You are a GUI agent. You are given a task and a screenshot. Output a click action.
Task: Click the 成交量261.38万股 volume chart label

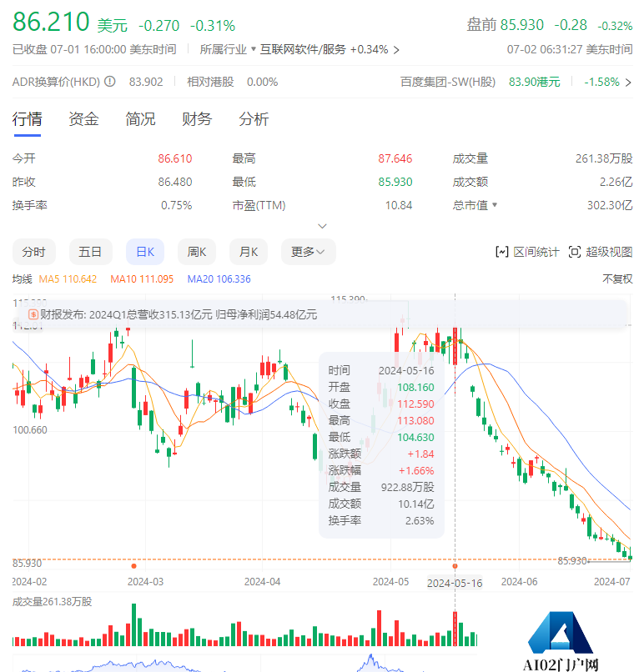coord(53,602)
